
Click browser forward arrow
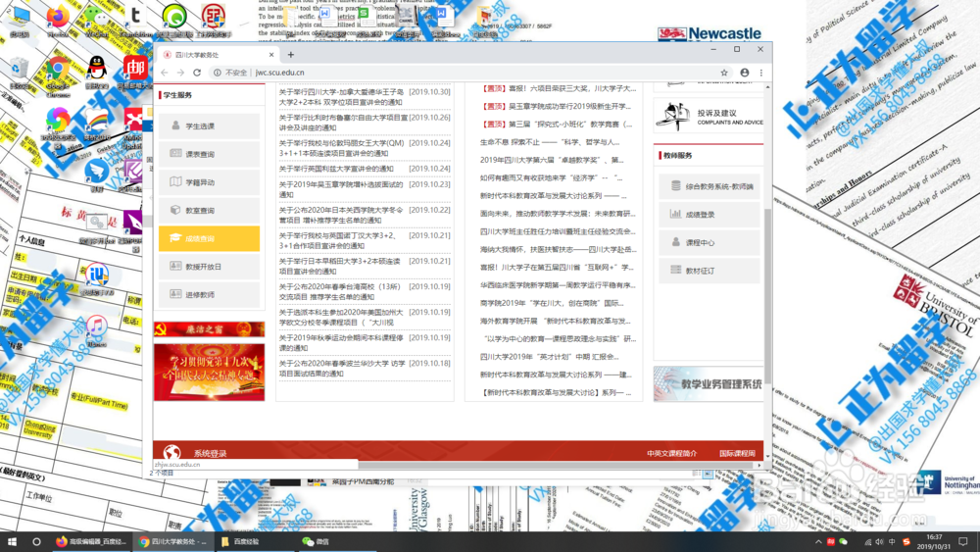coord(180,73)
